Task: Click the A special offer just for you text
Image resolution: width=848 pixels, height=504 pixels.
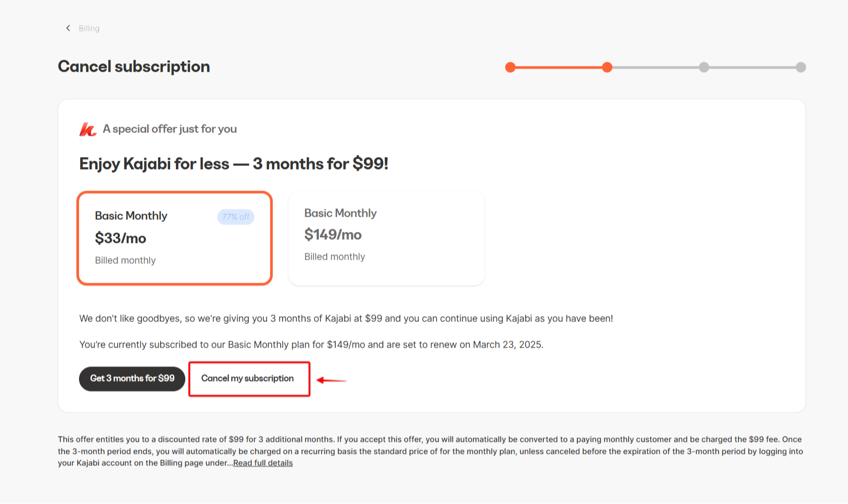Action: click(x=170, y=129)
